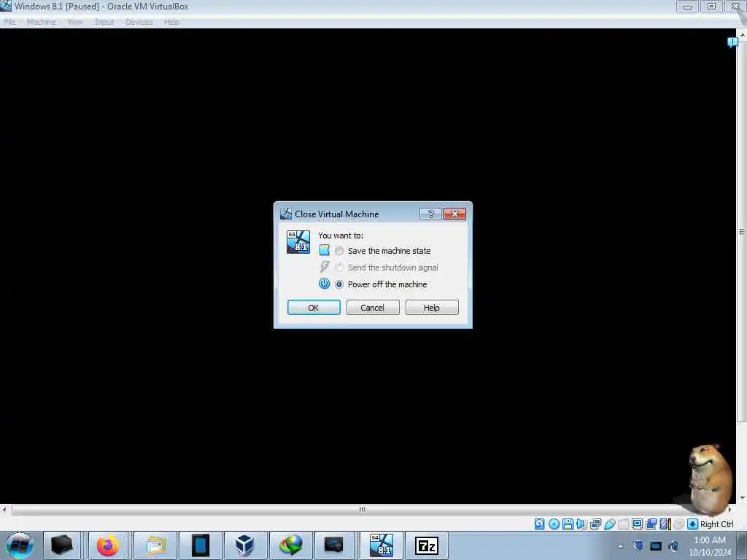Click the save state floppy icon in dialog
Image resolution: width=747 pixels, height=560 pixels.
pos(324,251)
